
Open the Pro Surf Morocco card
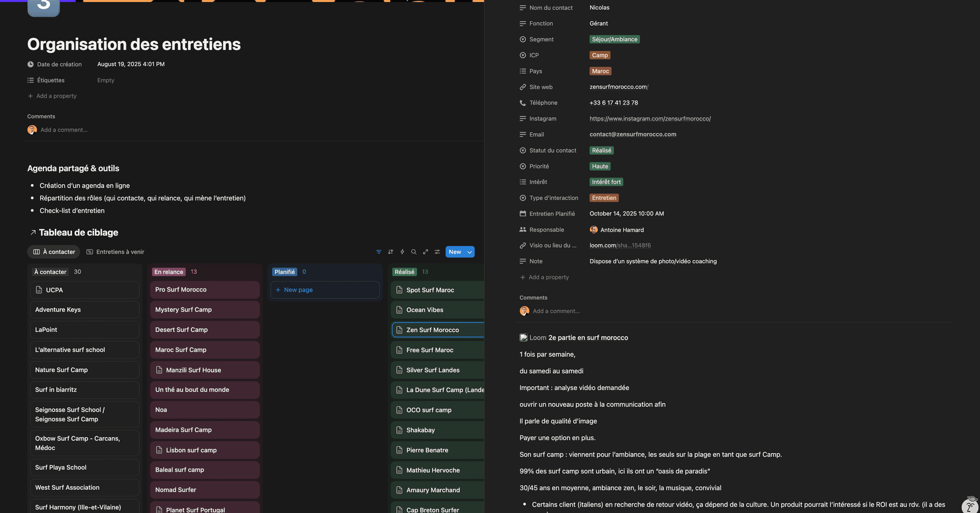205,289
